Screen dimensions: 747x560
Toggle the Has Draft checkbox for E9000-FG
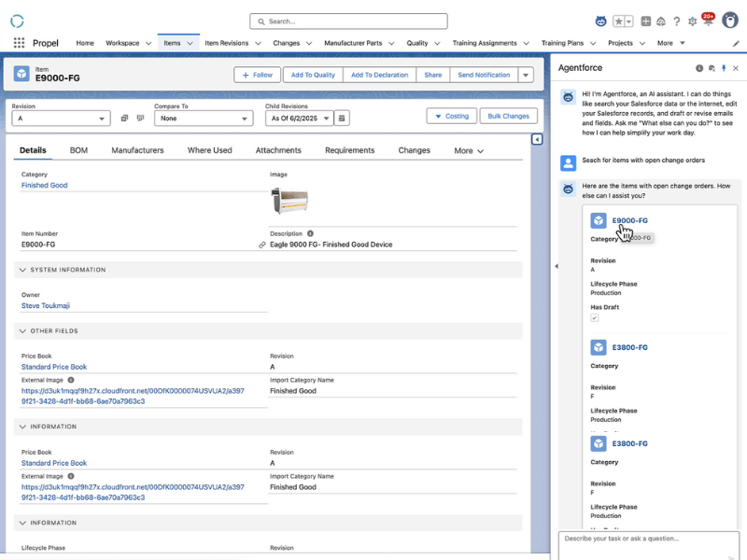pyautogui.click(x=594, y=317)
